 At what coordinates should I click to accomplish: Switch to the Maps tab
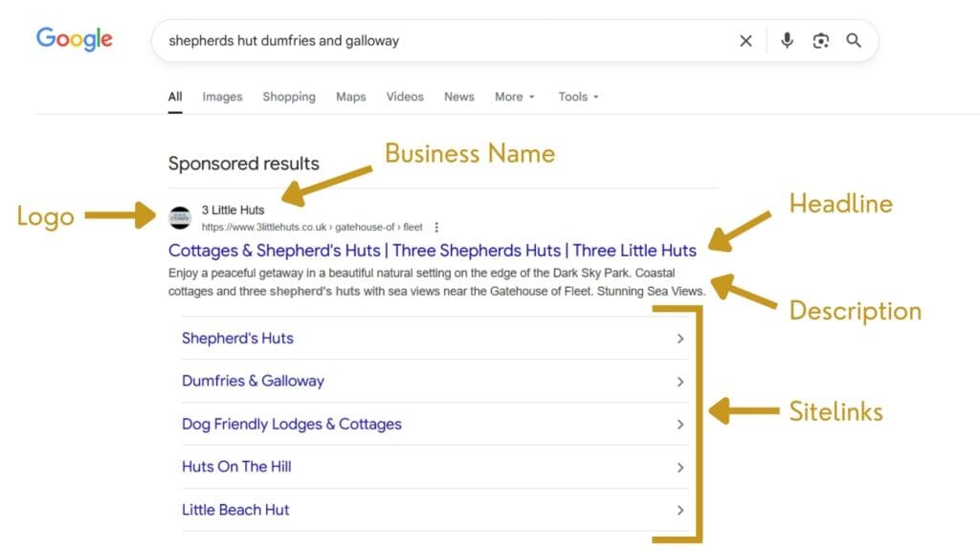[350, 97]
